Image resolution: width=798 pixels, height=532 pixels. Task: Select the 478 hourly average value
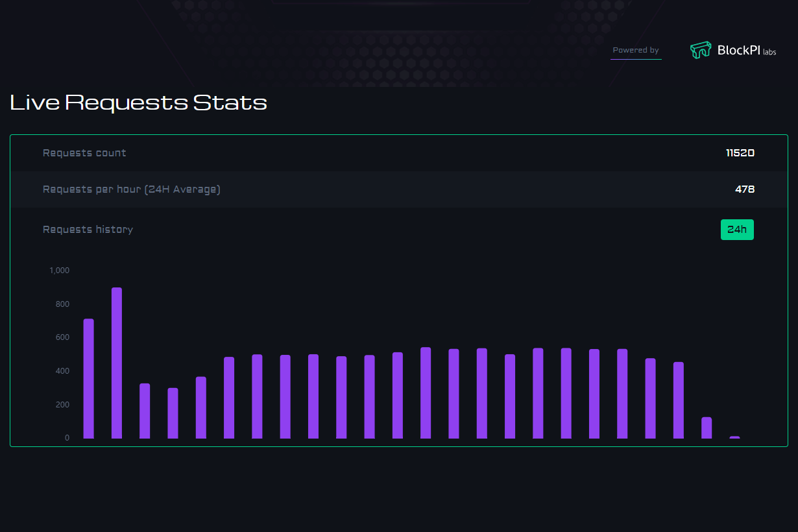[x=745, y=189]
